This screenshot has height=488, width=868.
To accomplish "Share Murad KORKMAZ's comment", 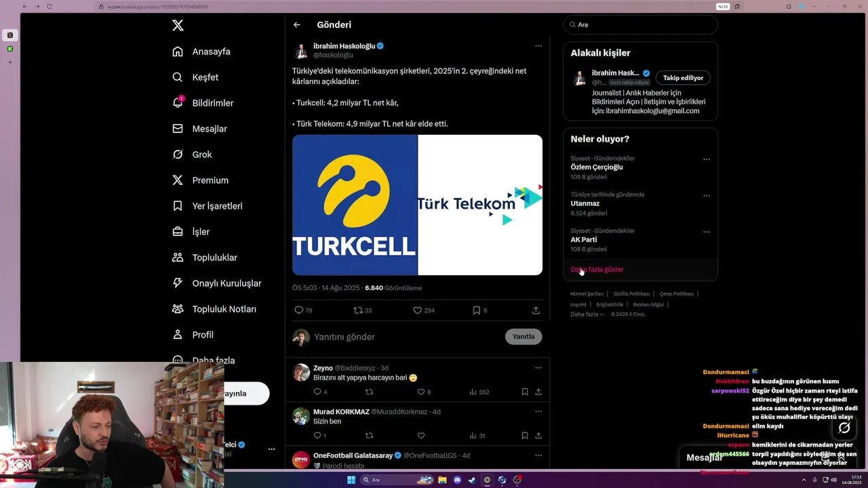I will pyautogui.click(x=538, y=436).
